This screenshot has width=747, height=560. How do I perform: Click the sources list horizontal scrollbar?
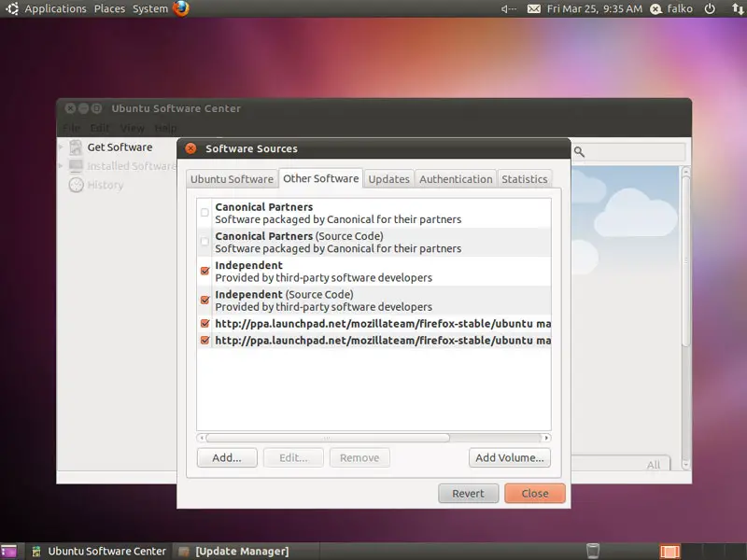[328, 438]
